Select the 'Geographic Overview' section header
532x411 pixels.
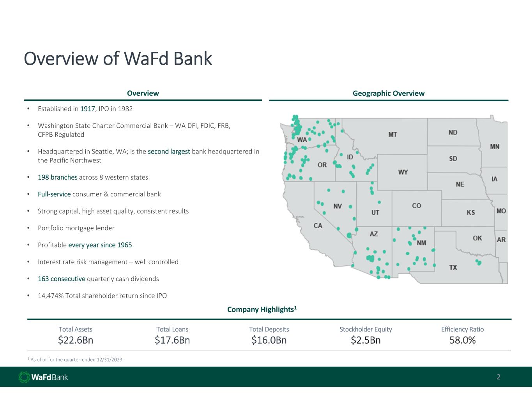(388, 93)
